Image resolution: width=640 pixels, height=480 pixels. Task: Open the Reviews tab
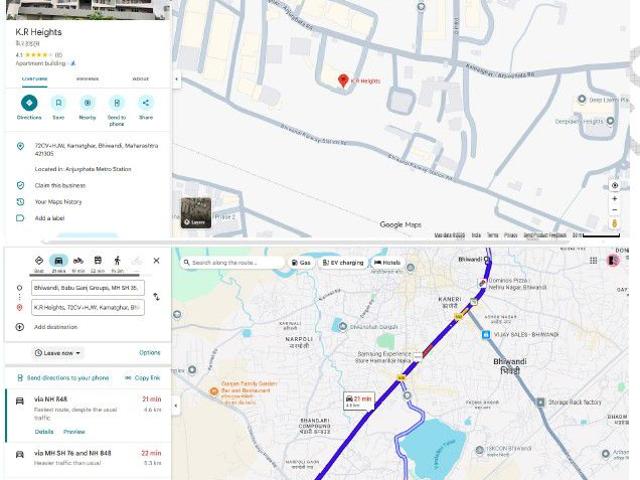[87, 79]
